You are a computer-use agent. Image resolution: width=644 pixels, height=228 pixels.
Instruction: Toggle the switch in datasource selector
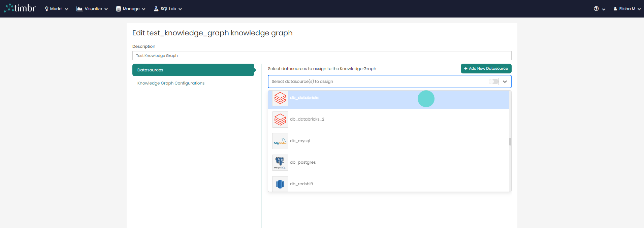coord(493,82)
